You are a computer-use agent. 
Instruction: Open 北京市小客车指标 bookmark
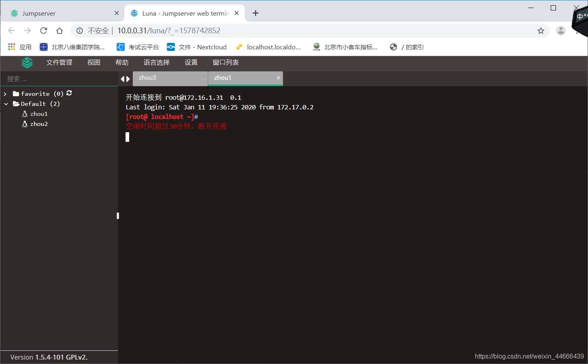tap(345, 47)
